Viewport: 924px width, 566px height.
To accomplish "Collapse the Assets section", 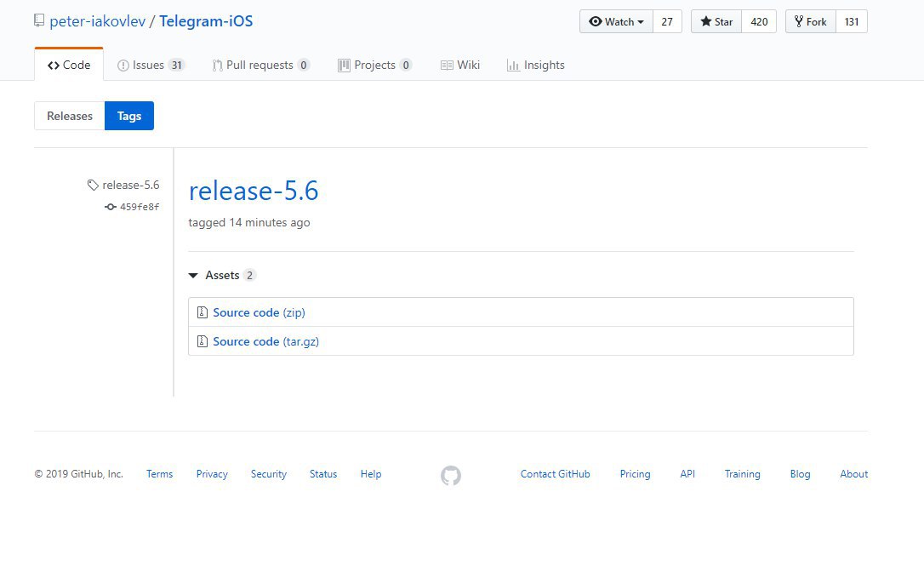I will pos(222,275).
